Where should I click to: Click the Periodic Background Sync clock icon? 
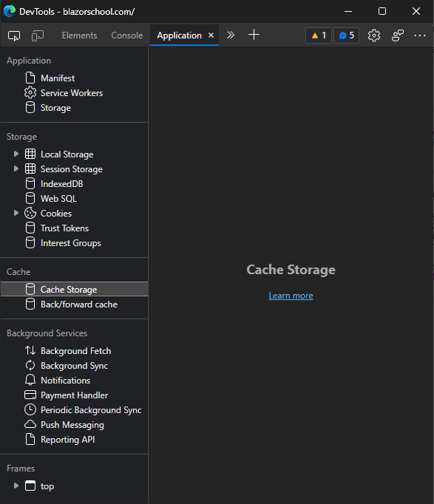30,410
